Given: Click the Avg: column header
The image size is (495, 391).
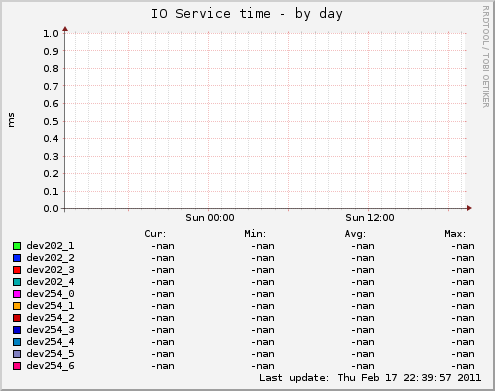Looking at the screenshot, I should [x=355, y=234].
